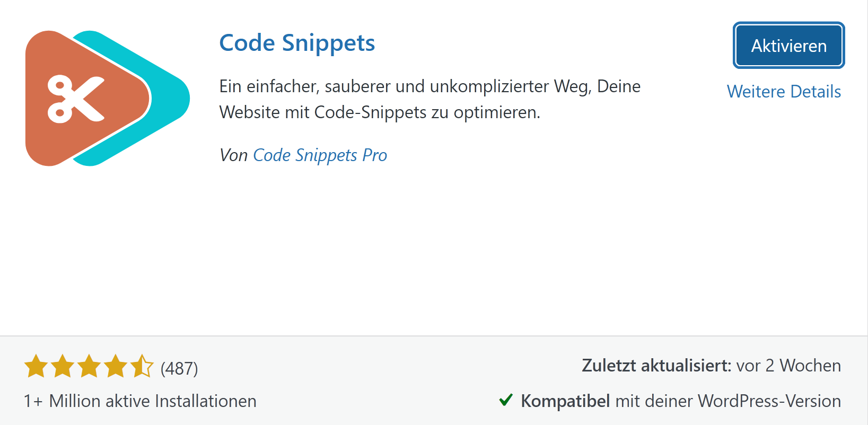Click the second star in the rating display
The height and width of the screenshot is (425, 868).
[x=63, y=365]
